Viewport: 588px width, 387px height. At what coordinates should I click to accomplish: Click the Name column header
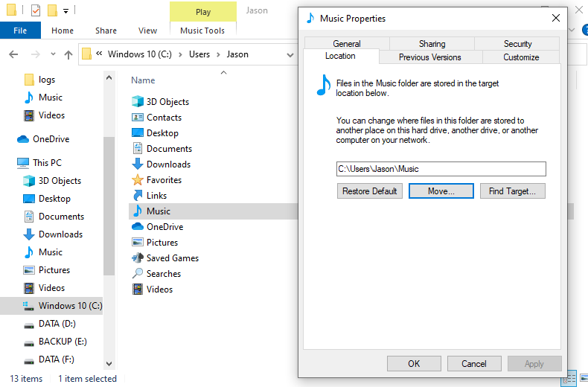[143, 80]
